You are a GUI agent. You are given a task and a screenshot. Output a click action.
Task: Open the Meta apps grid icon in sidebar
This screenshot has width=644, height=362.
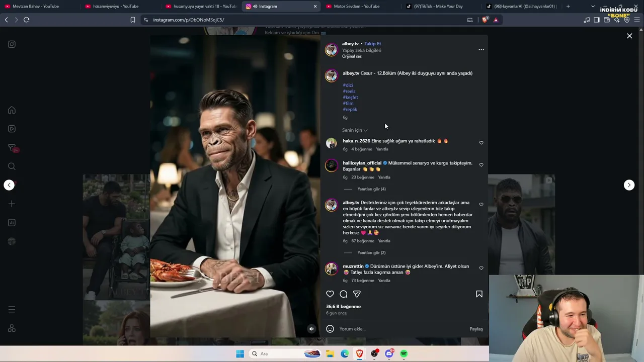tap(12, 328)
